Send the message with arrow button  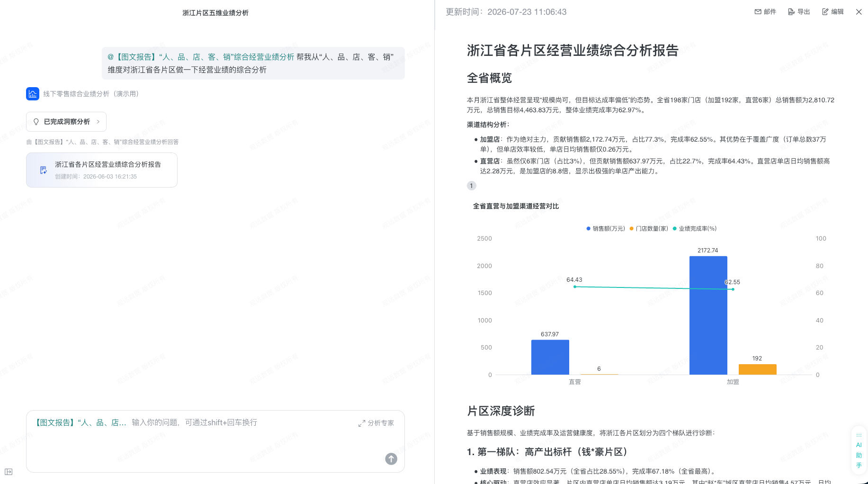point(391,458)
